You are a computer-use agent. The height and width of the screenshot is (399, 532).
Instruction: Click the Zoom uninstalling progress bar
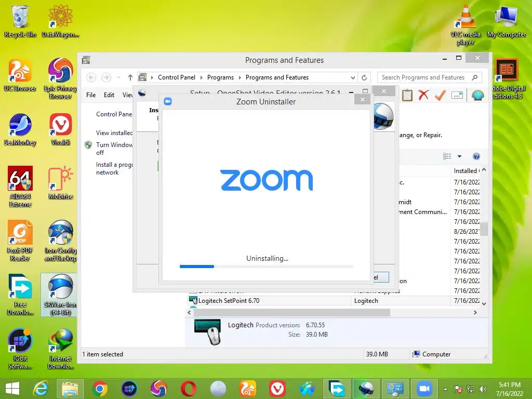(267, 267)
